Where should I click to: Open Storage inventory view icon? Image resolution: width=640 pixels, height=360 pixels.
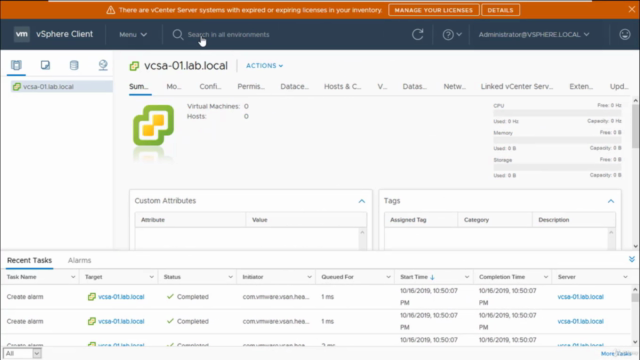click(x=74, y=65)
